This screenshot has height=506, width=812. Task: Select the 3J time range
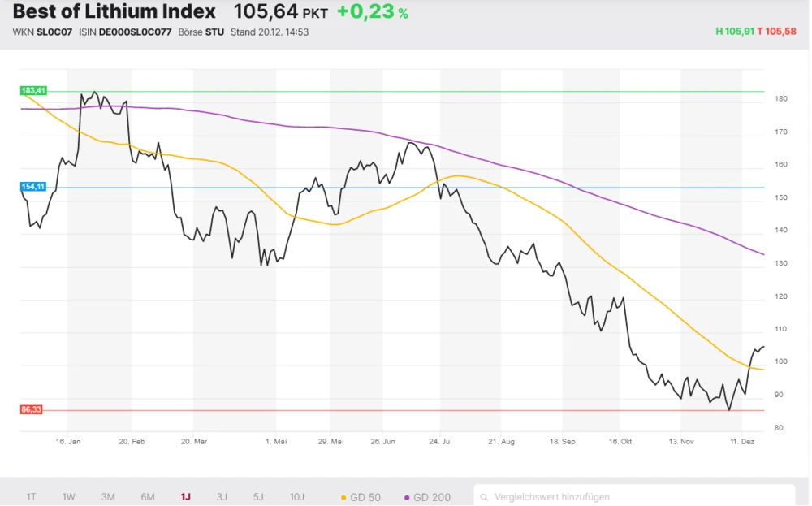(x=221, y=496)
